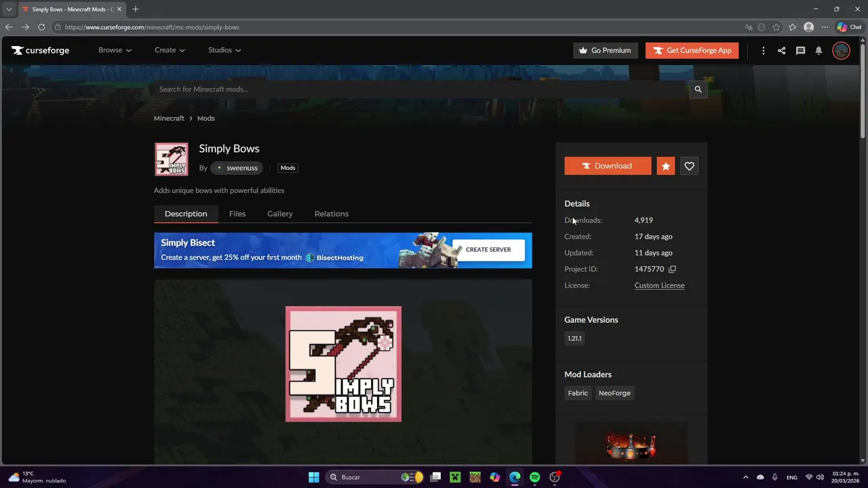
Task: Click the Simply Bows mod logo thumbnail
Action: tap(171, 159)
